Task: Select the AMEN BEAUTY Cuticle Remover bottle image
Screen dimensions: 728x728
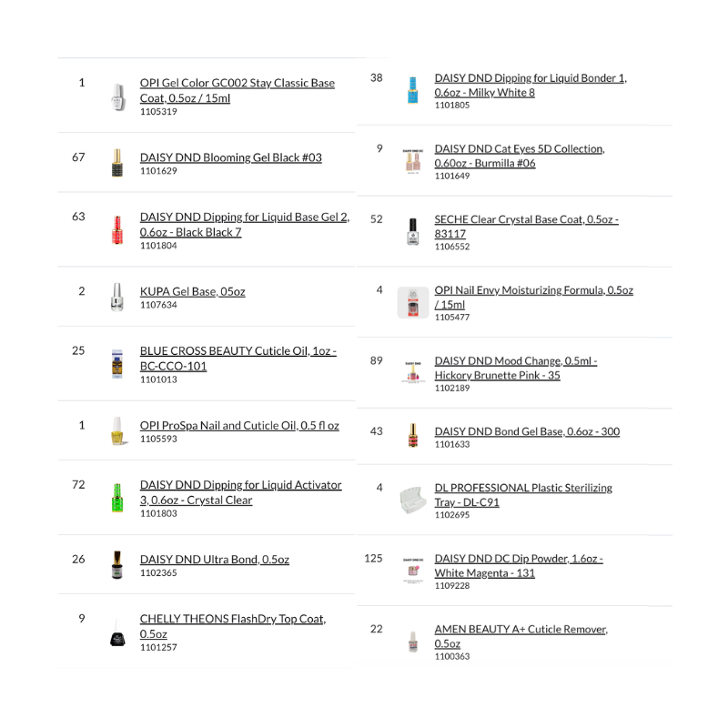Action: pyautogui.click(x=412, y=642)
